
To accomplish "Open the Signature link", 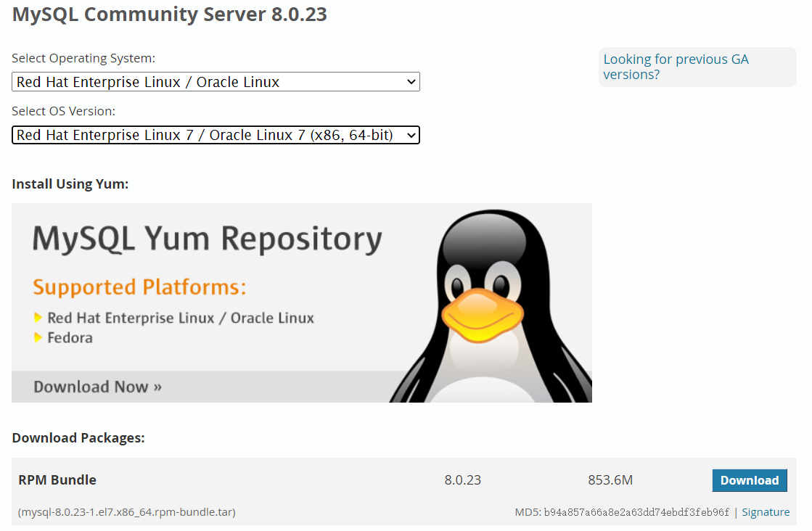I will coord(766,512).
